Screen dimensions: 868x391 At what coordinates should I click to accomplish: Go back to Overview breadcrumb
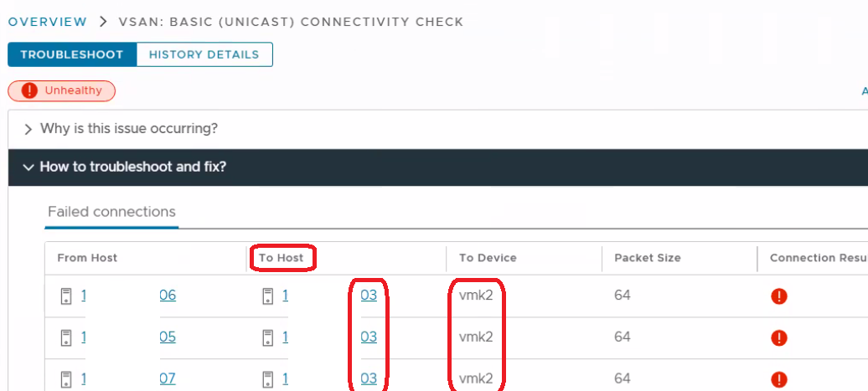pos(47,21)
